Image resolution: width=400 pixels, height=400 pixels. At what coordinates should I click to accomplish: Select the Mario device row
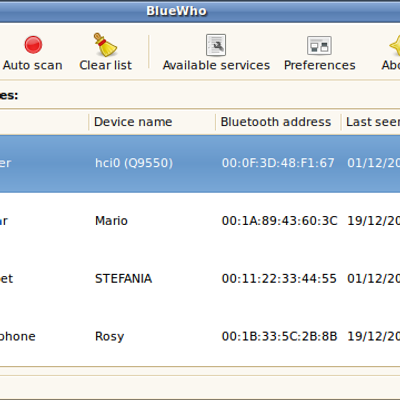tap(200, 221)
